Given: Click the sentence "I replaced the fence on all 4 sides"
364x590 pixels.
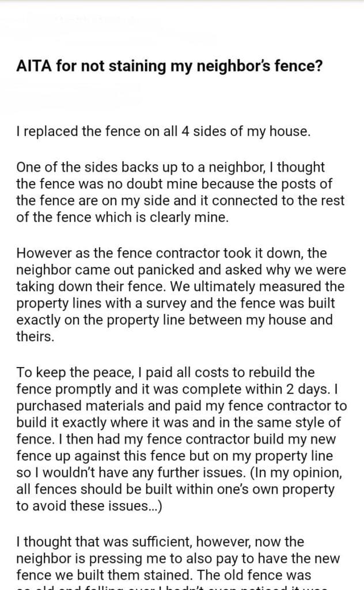Looking at the screenshot, I should tap(164, 131).
